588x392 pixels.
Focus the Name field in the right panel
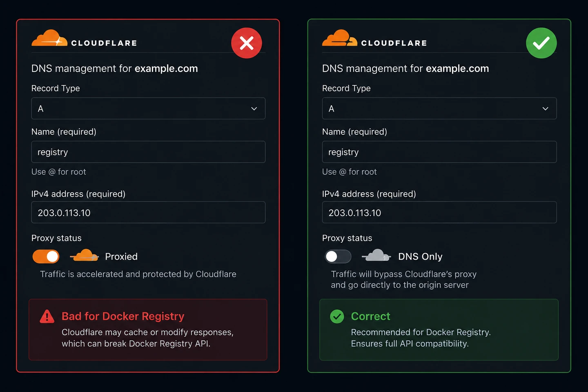(x=439, y=152)
